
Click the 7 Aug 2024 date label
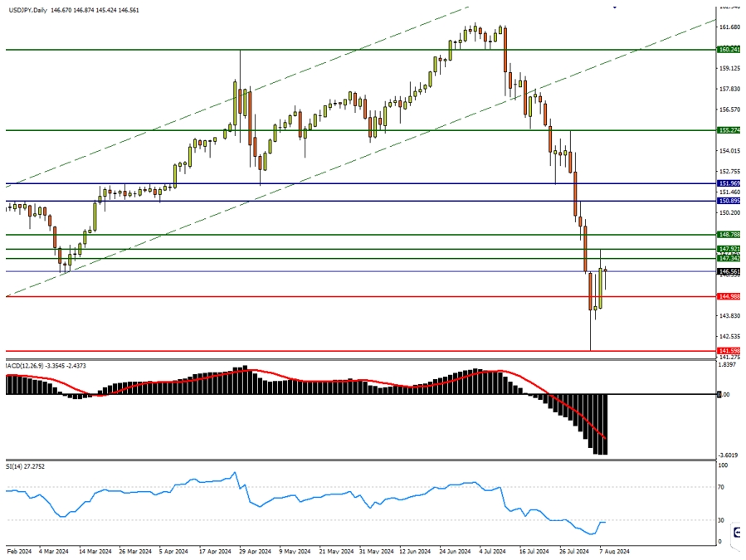[x=615, y=550]
